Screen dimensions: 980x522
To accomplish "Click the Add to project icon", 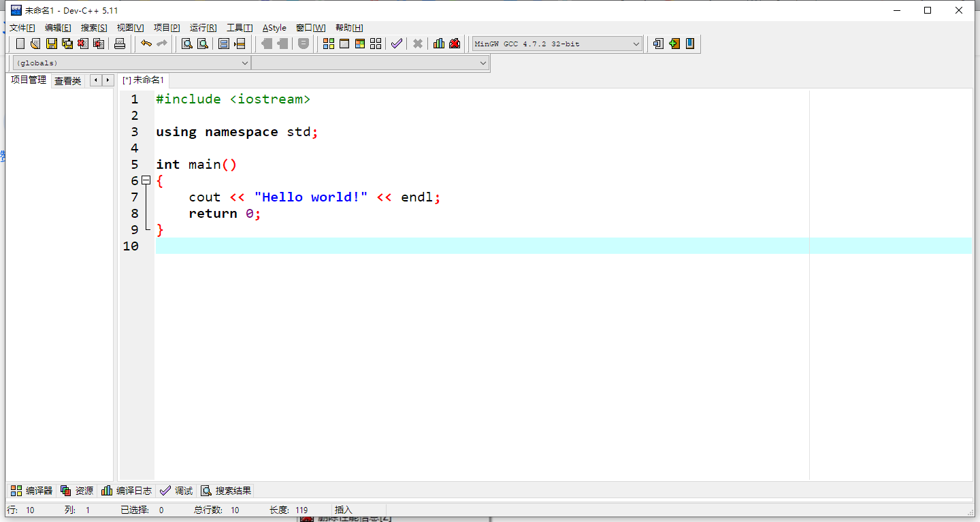I will (x=267, y=44).
